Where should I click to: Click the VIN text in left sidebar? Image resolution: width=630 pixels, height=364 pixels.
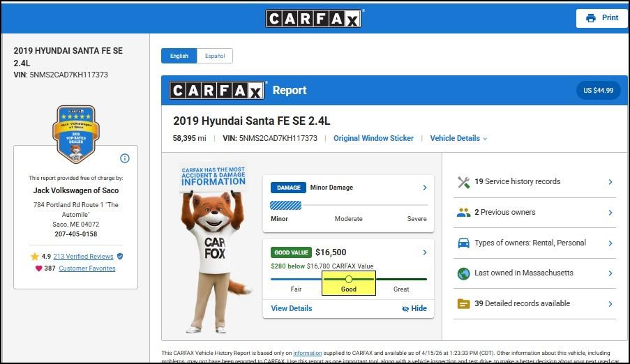coord(61,75)
